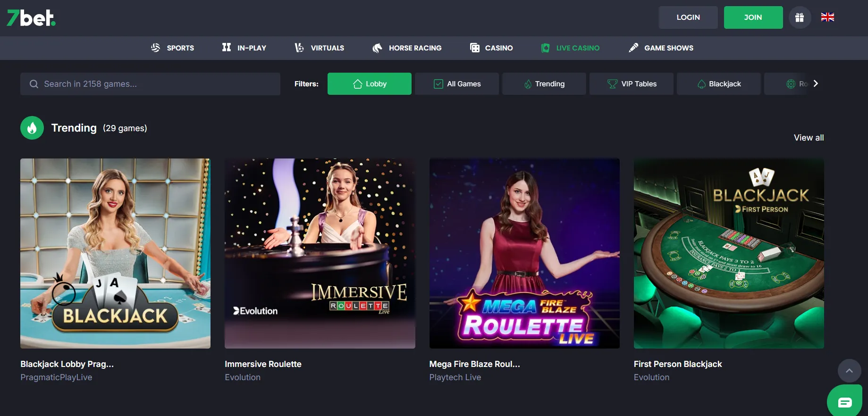Image resolution: width=868 pixels, height=416 pixels.
Task: Open the live chat bubble
Action: coord(845,402)
